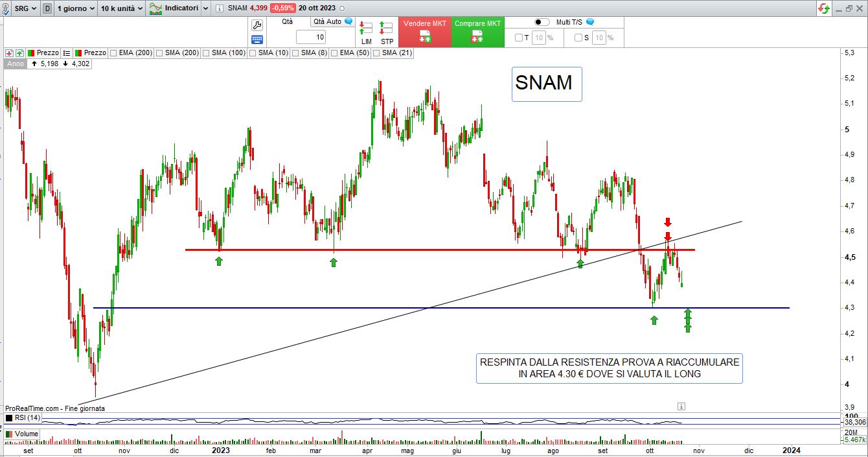Click the Volume indicator label

pos(27,434)
